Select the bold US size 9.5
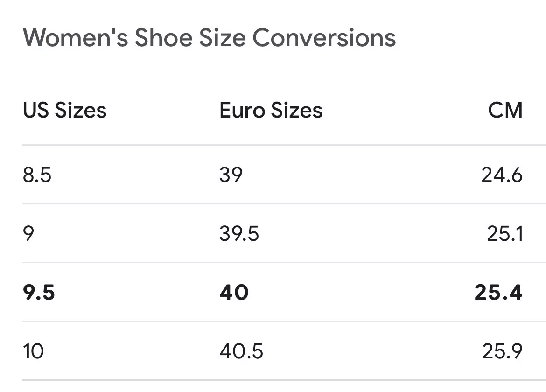 [x=39, y=293]
